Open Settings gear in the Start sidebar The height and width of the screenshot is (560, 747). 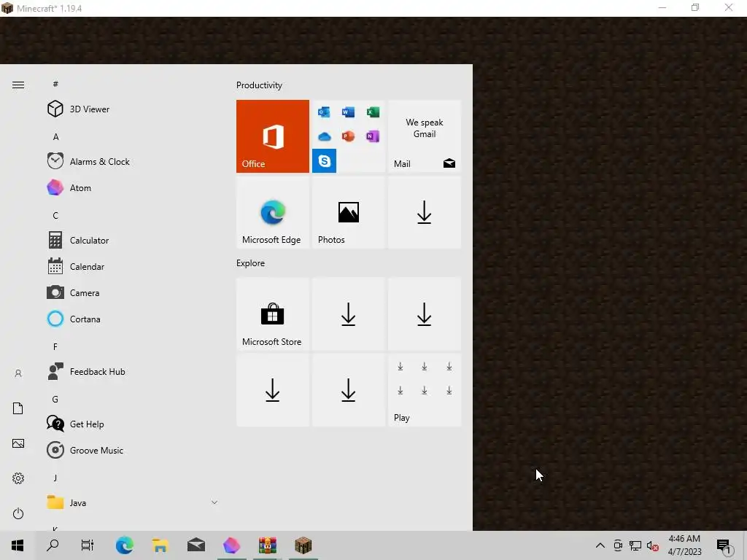click(18, 478)
